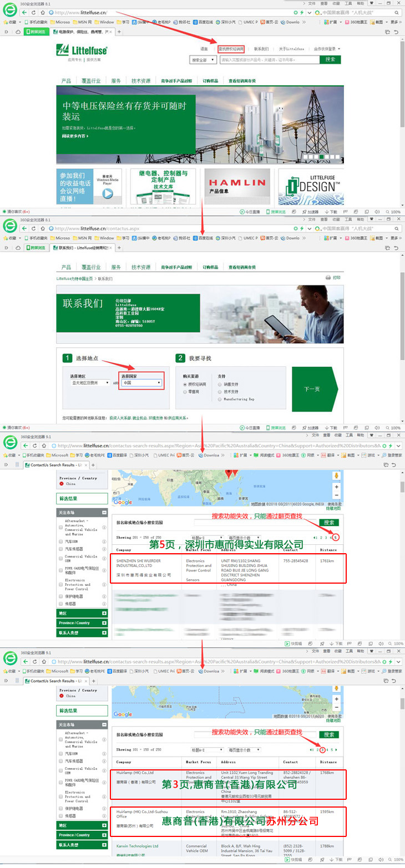Click the refresh icon in the homepage browser window
This screenshot has width=405, height=868.
click(34, 12)
